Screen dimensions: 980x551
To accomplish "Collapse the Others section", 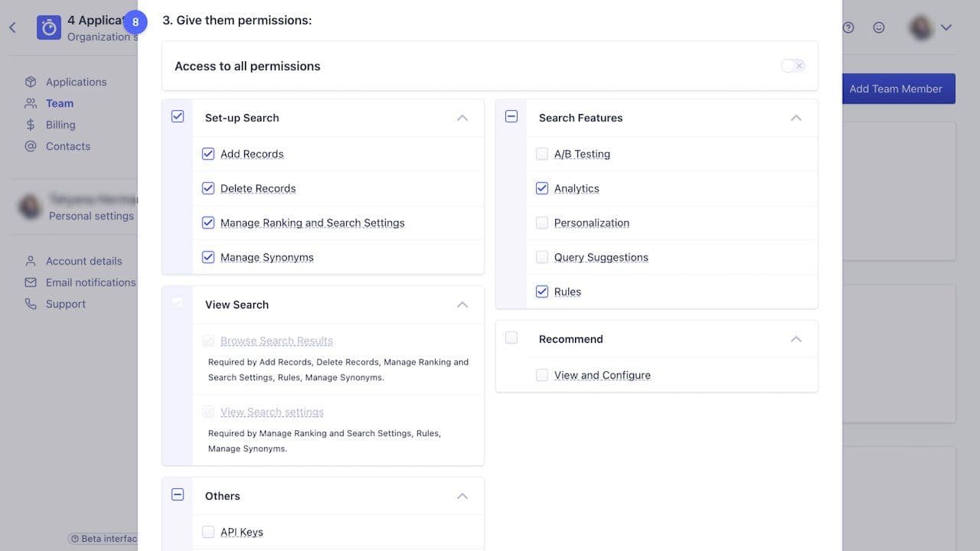I will (x=462, y=496).
